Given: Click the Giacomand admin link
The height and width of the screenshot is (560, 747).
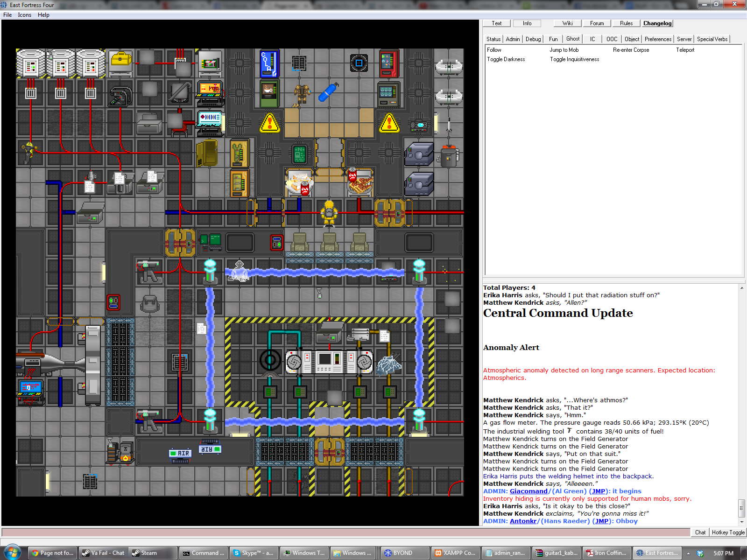Looking at the screenshot, I should (529, 491).
